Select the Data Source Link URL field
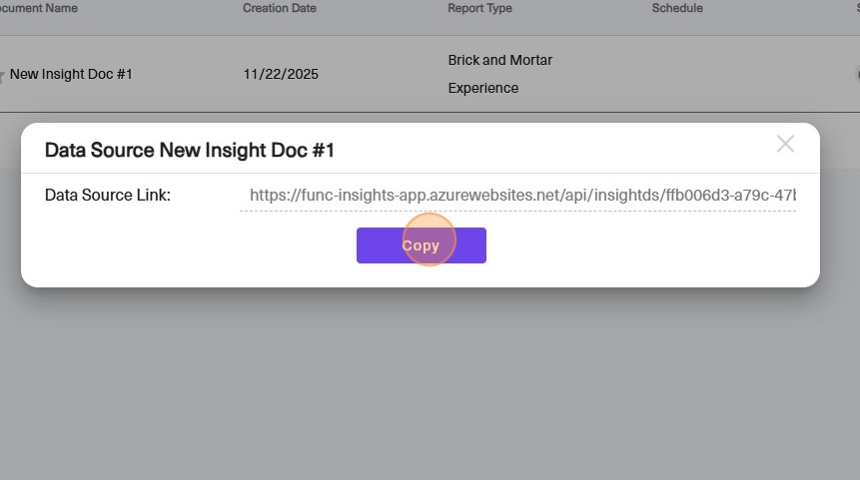Viewport: 860px width, 480px height. [x=517, y=195]
